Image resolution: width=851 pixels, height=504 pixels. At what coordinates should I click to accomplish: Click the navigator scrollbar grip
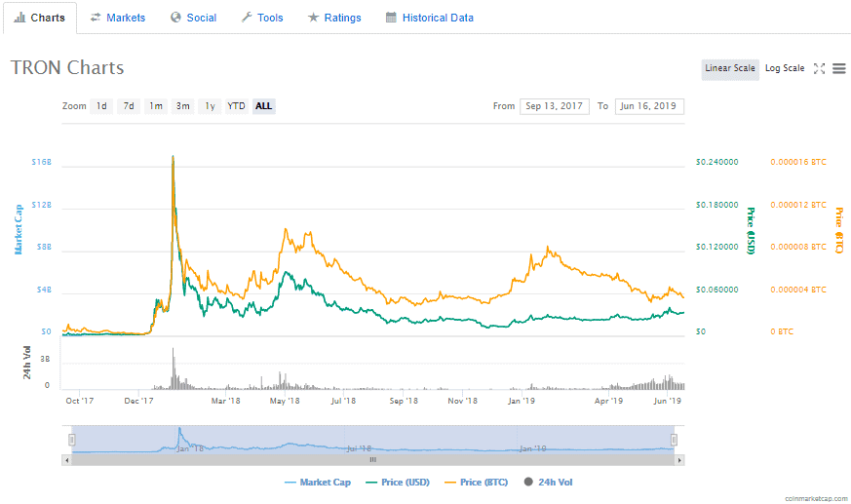point(372,460)
